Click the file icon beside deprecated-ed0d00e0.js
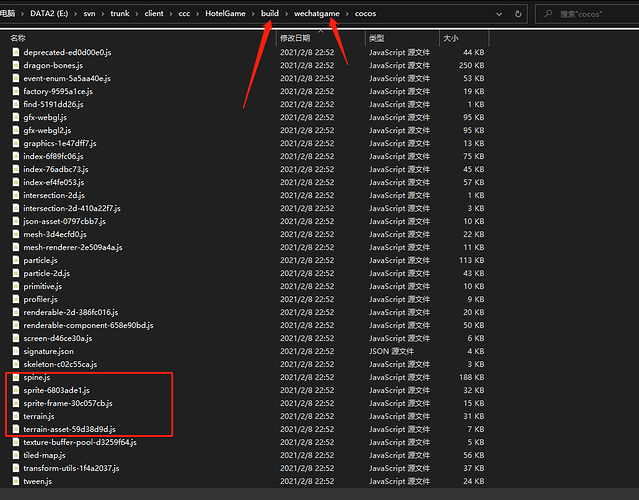The height and width of the screenshot is (500, 639). tap(16, 52)
